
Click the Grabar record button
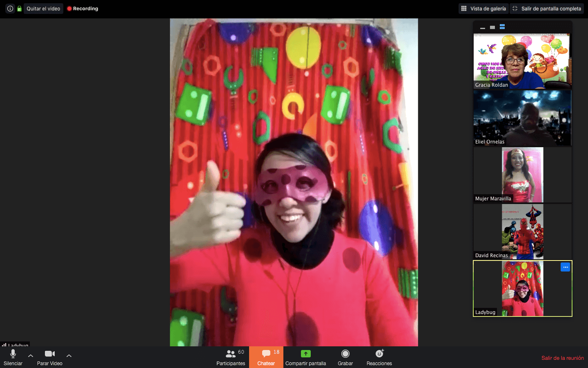coord(345,357)
